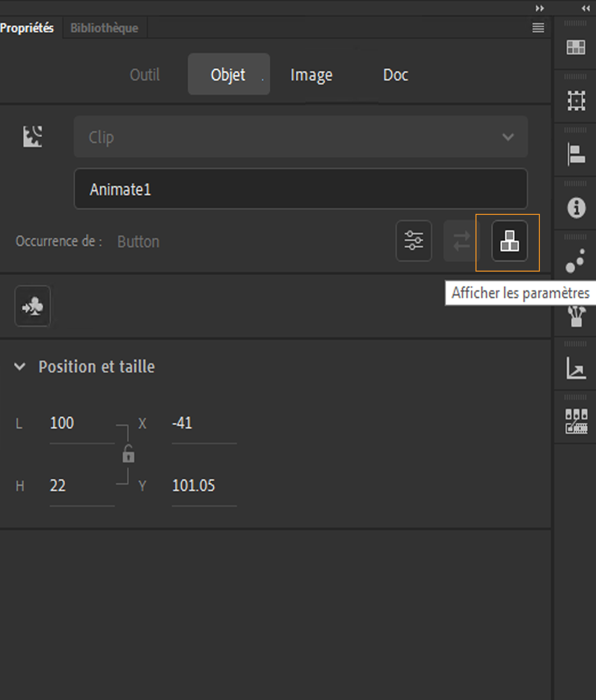
Task: Open the Align panel icon in sidebar
Action: click(x=576, y=154)
